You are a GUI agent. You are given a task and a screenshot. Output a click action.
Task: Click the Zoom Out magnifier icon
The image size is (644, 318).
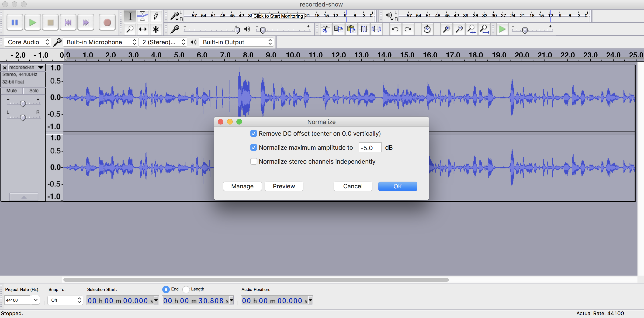pyautogui.click(x=459, y=29)
